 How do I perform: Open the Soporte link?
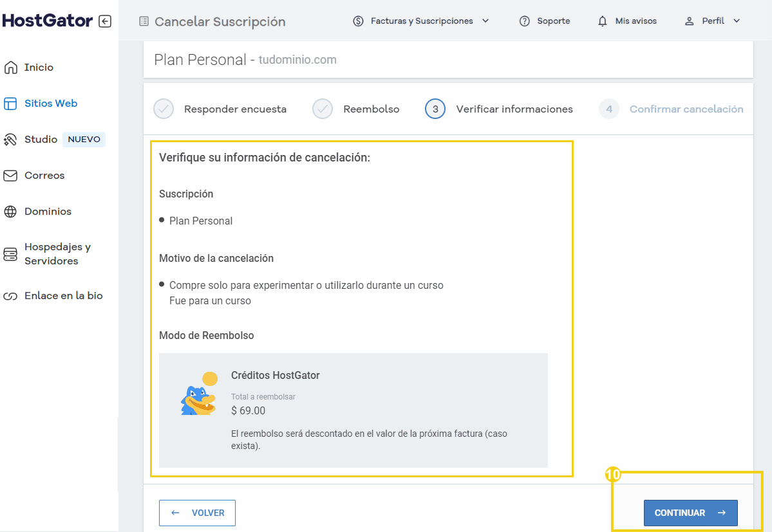tap(553, 21)
